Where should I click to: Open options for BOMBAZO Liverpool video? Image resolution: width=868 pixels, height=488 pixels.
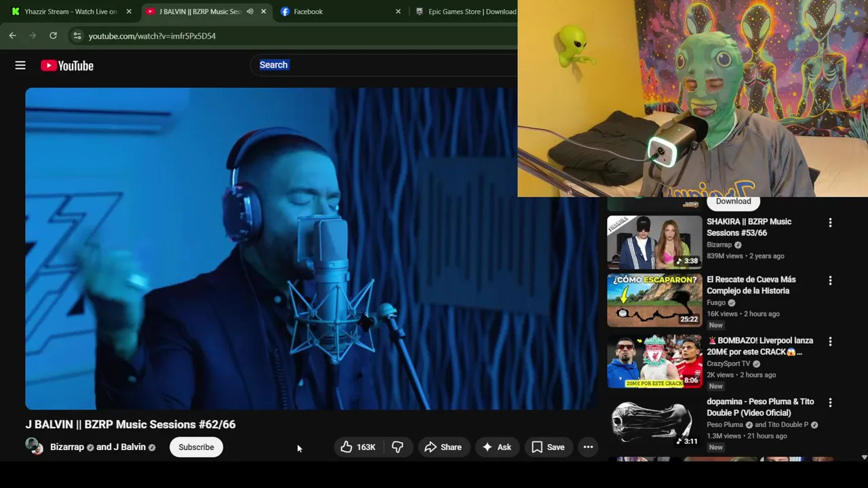click(x=830, y=341)
